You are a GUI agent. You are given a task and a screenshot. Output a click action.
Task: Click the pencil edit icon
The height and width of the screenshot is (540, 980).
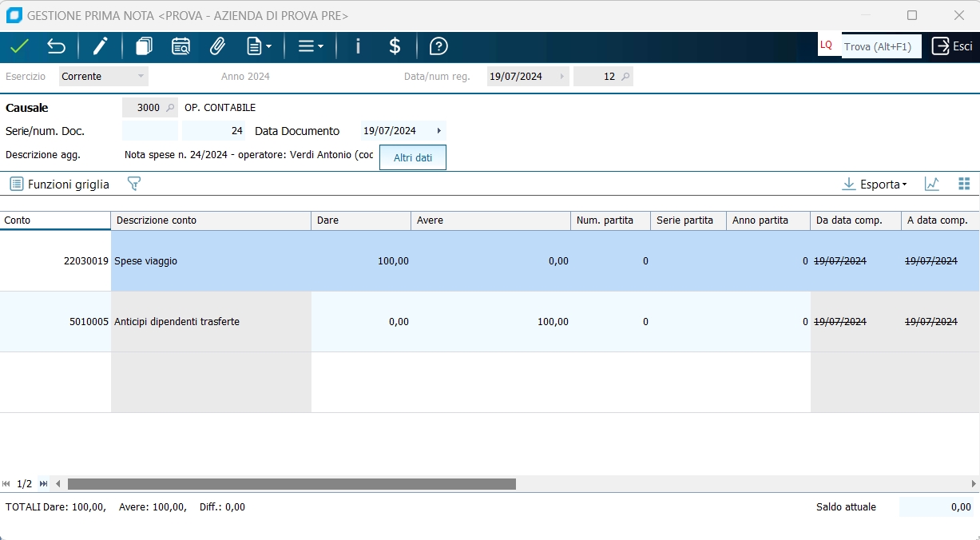pyautogui.click(x=100, y=46)
